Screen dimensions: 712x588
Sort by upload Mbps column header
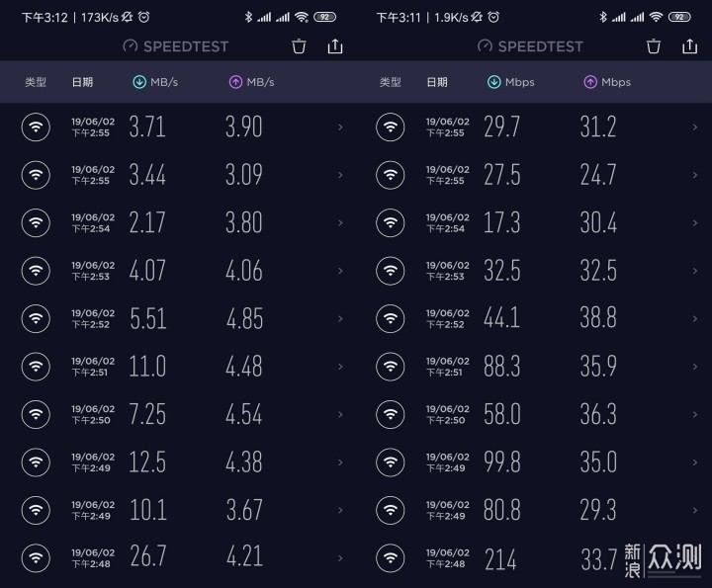point(607,82)
